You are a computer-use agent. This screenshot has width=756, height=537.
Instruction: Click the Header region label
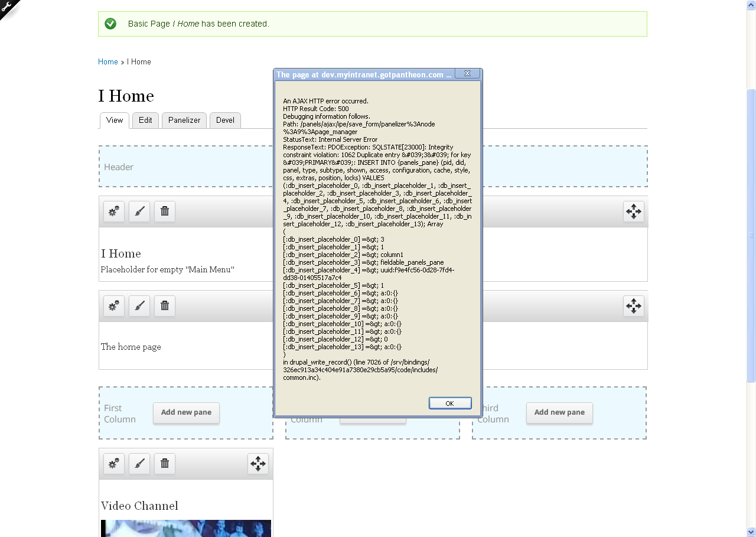119,167
